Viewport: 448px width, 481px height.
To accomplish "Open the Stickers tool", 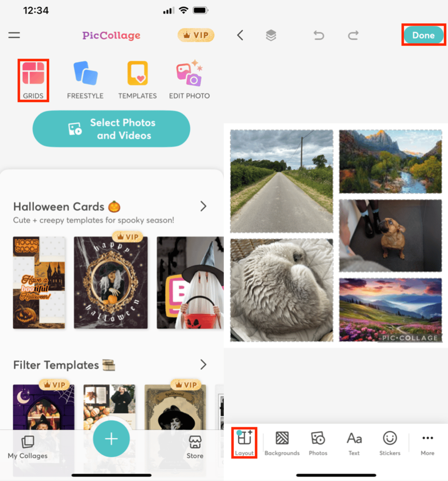I will click(390, 443).
